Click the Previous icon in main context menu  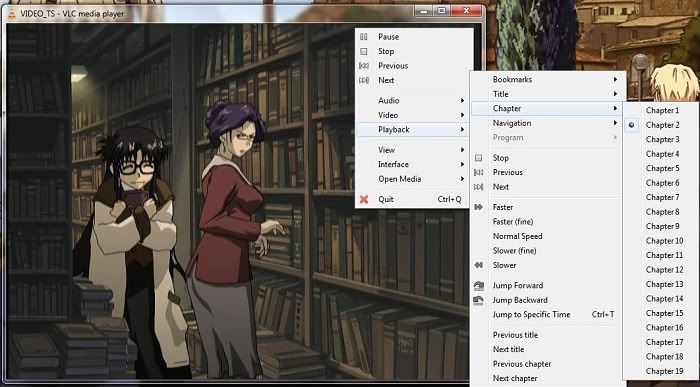pyautogui.click(x=364, y=66)
